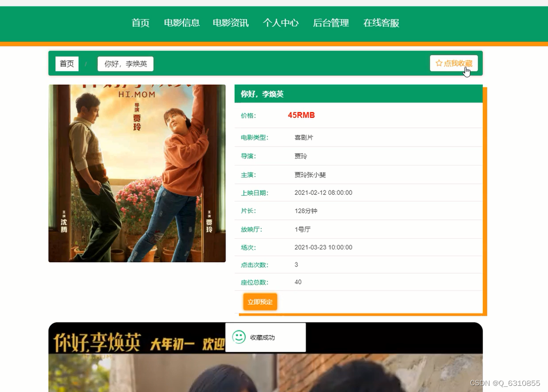Click the director value 贾玲
Viewport: 548px width, 392px height.
point(300,156)
